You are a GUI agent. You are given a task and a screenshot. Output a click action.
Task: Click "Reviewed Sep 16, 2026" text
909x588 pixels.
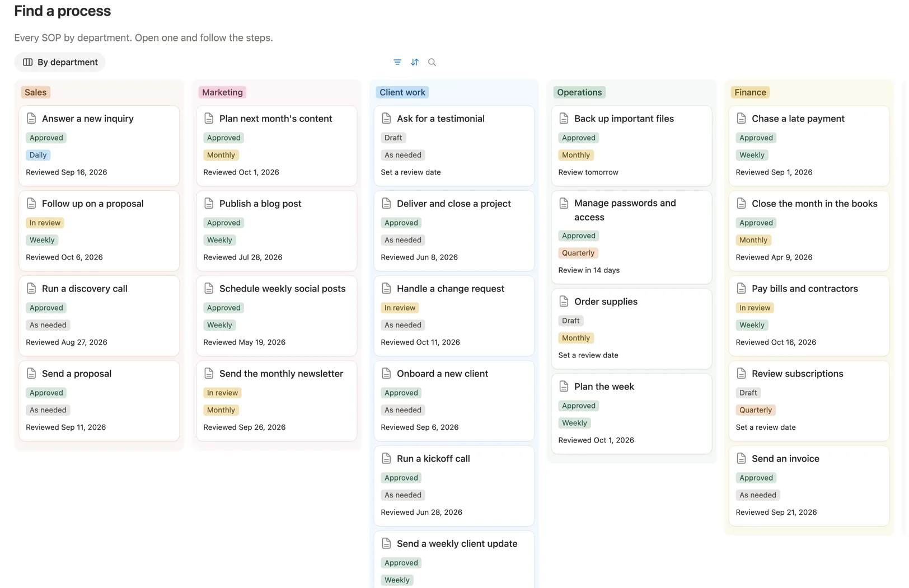pos(67,172)
